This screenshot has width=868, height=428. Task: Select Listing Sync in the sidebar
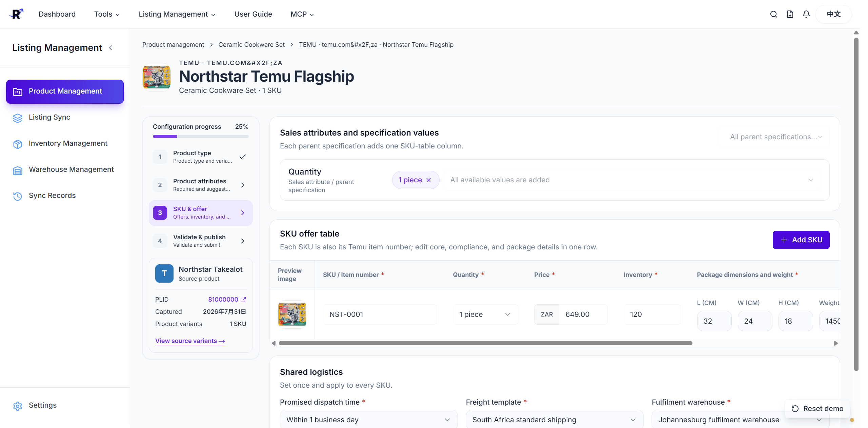pos(65,118)
